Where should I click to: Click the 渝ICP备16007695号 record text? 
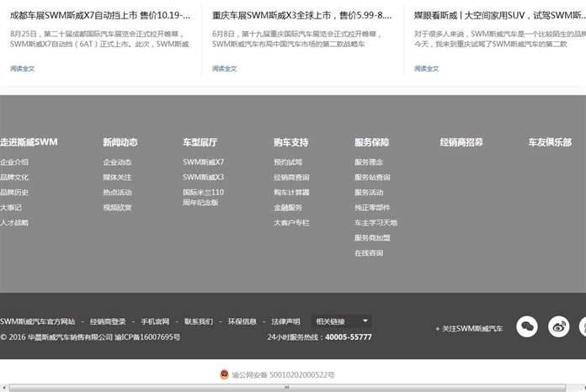(x=147, y=337)
